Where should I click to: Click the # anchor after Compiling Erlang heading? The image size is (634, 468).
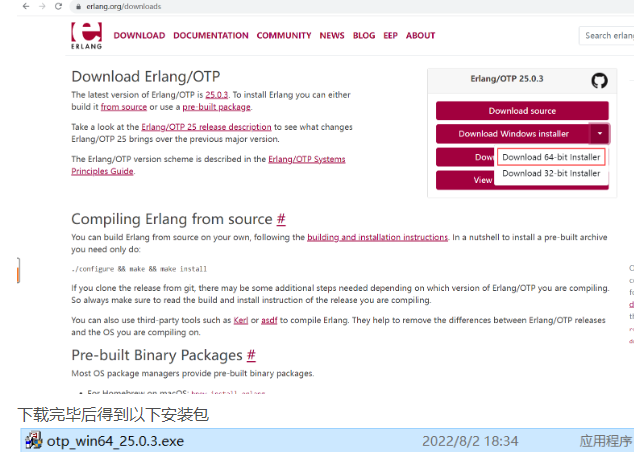pyautogui.click(x=281, y=219)
